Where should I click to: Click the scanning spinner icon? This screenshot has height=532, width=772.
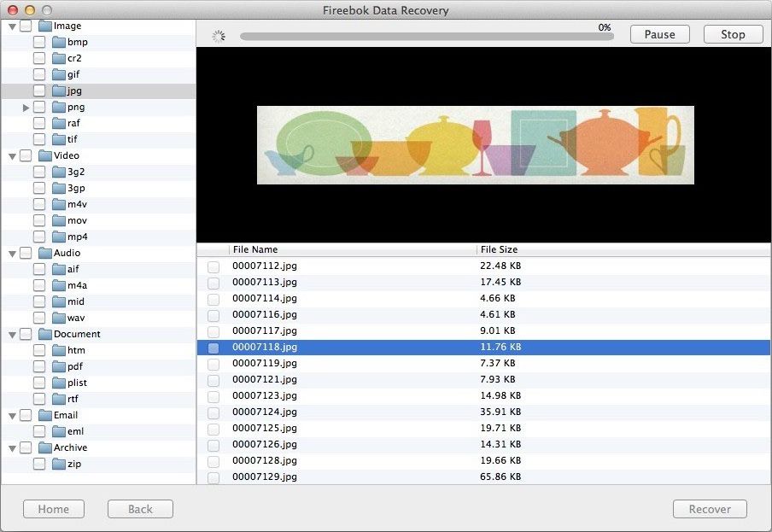(x=219, y=36)
